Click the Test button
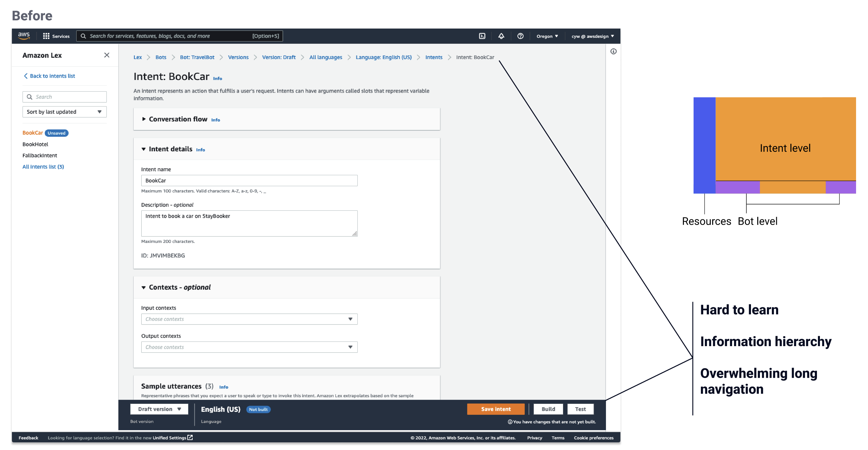Screen dimensions: 868x450 [x=580, y=409]
